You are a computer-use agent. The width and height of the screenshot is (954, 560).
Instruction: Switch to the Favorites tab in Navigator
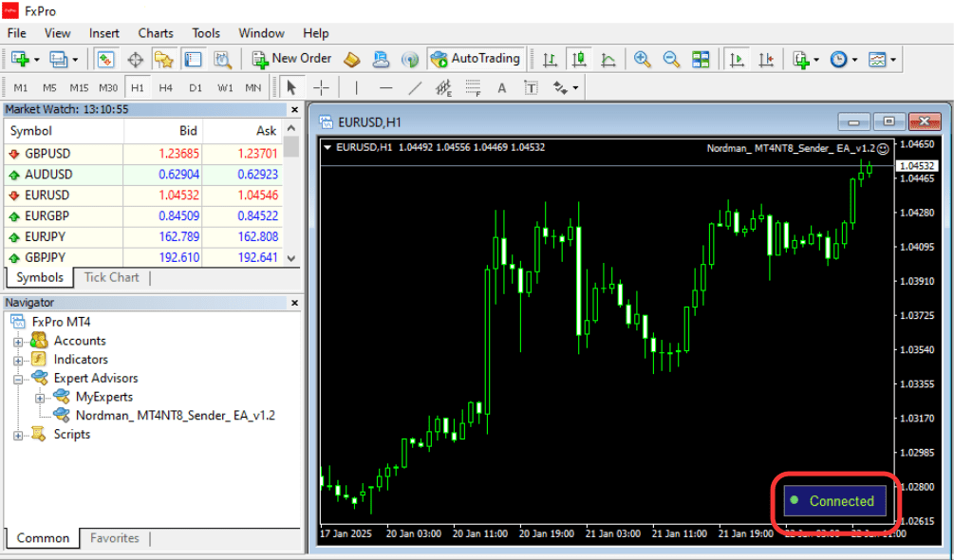coord(114,538)
